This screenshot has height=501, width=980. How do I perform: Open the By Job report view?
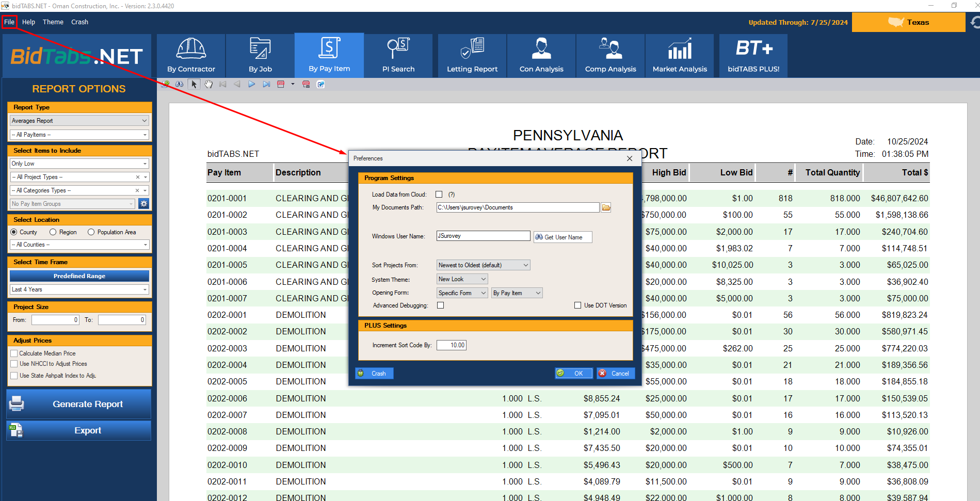260,56
